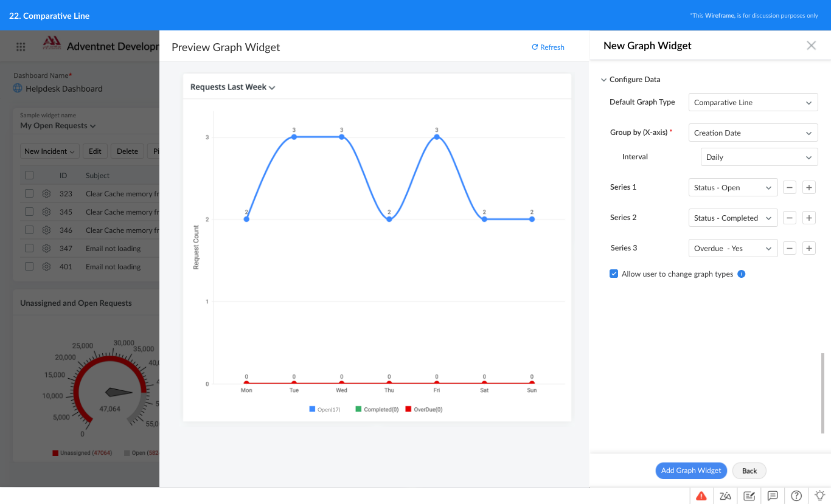Click the Subject column header
Screen dimensions: 831x504
click(97, 176)
